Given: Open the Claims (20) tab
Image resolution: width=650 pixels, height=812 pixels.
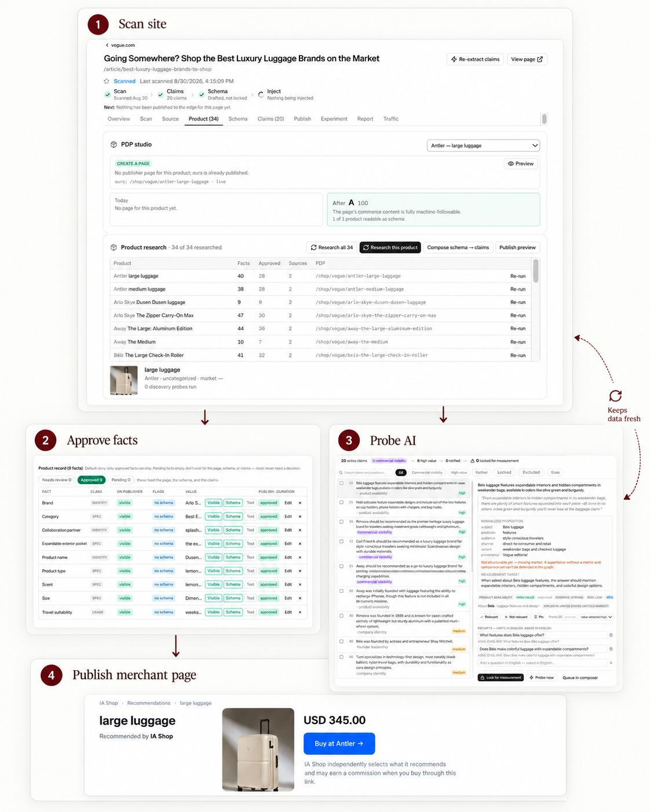Looking at the screenshot, I should point(271,119).
